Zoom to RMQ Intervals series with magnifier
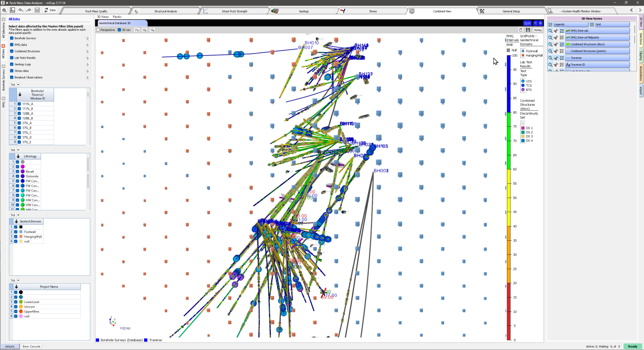The image size is (644, 350). coord(550,31)
